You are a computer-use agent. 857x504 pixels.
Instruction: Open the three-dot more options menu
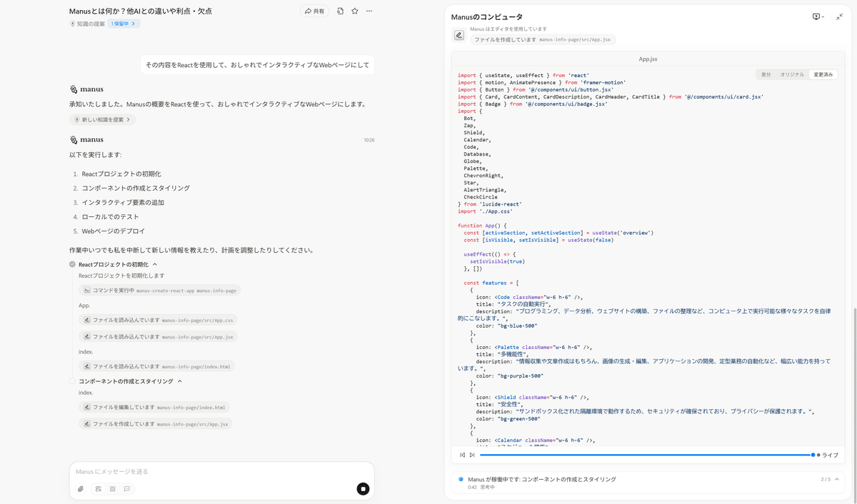(x=369, y=11)
